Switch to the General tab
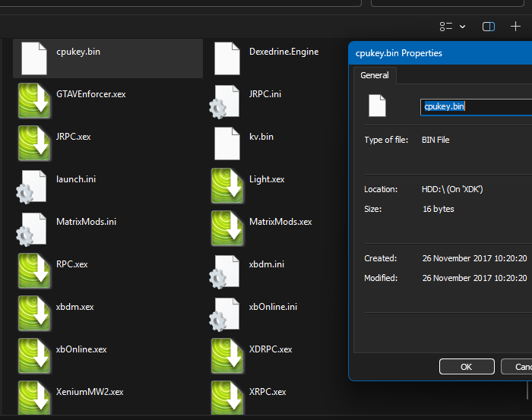Image resolution: width=532 pixels, height=420 pixels. [375, 75]
